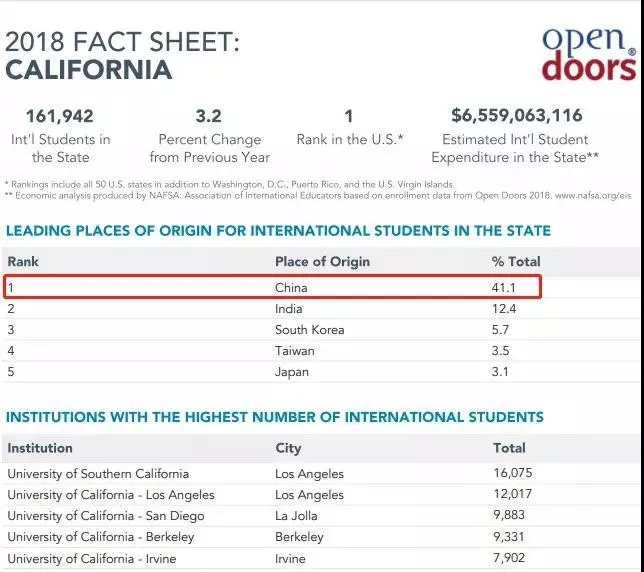644x572 pixels.
Task: Click 'University of California - Berkeley' name
Action: [101, 537]
